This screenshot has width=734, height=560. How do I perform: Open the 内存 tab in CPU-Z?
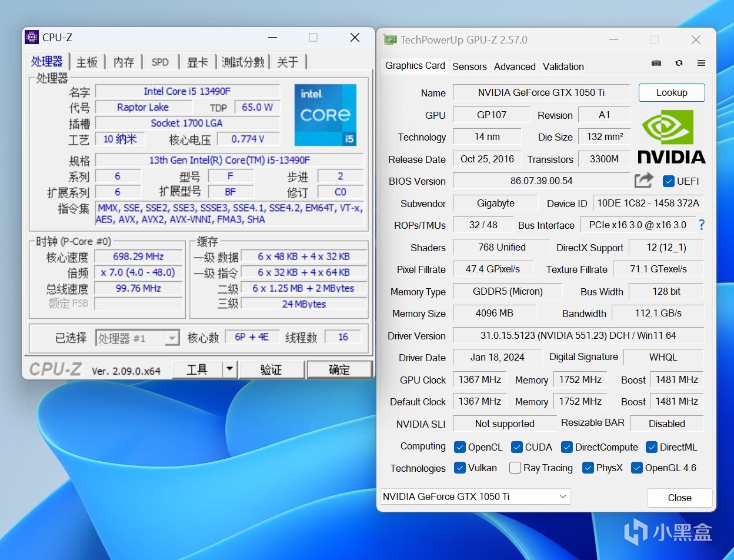[124, 62]
